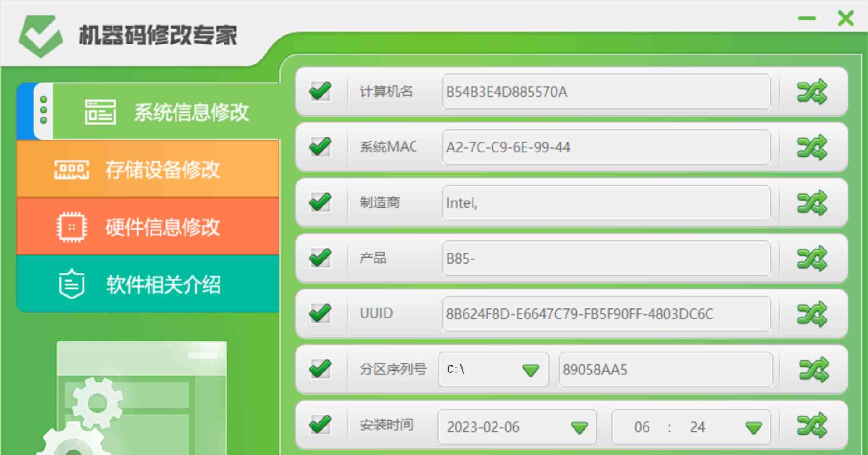Uncheck the 分区序列号 checkbox
The width and height of the screenshot is (868, 455).
point(320,369)
